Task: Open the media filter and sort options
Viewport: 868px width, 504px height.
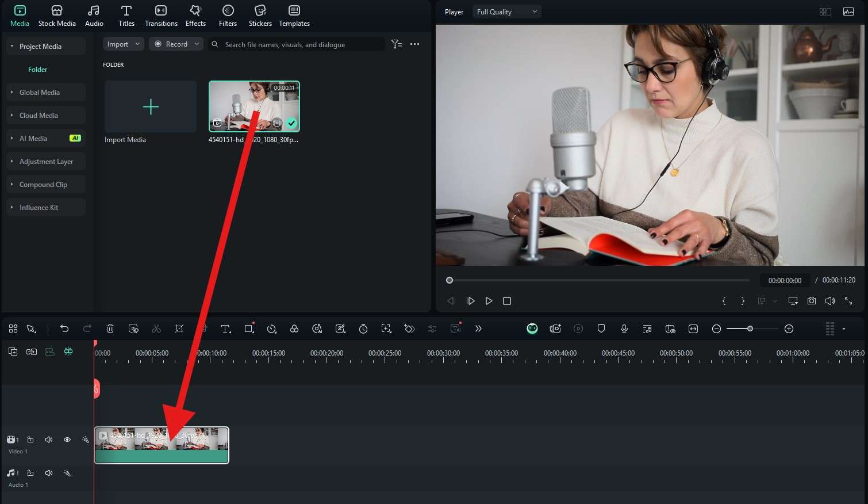Action: pos(397,44)
